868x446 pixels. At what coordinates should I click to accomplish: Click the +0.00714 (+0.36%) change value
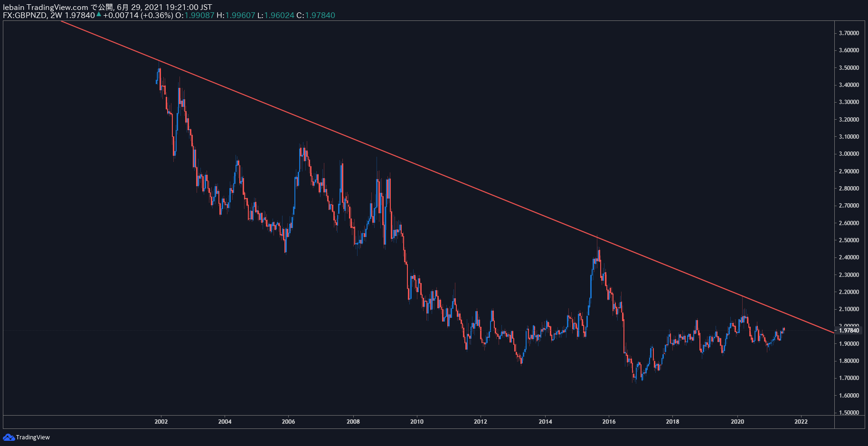coord(138,15)
